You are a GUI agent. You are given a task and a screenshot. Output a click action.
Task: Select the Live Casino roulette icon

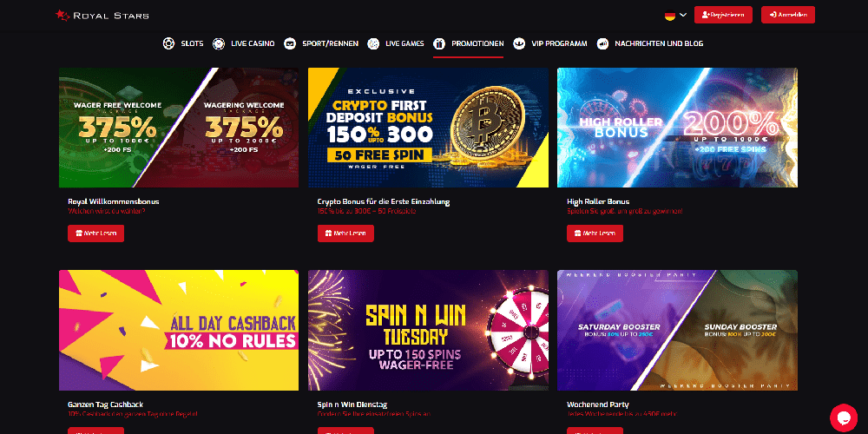tap(219, 43)
